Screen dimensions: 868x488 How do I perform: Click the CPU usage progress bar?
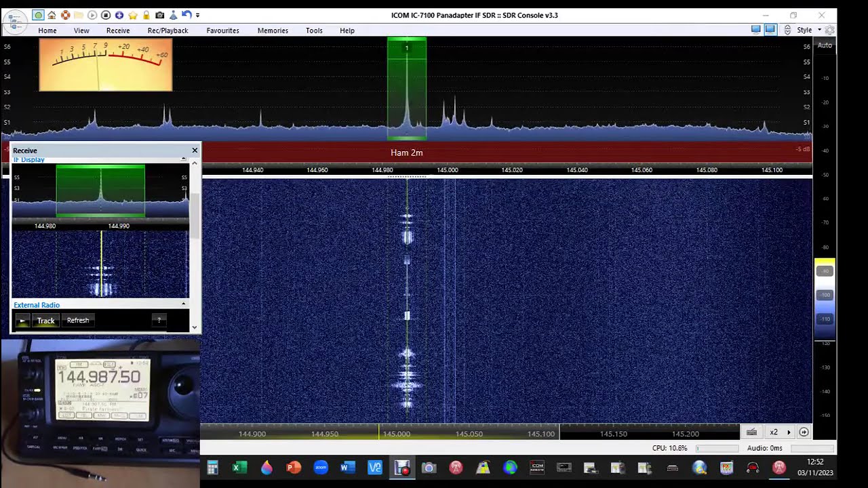(717, 448)
